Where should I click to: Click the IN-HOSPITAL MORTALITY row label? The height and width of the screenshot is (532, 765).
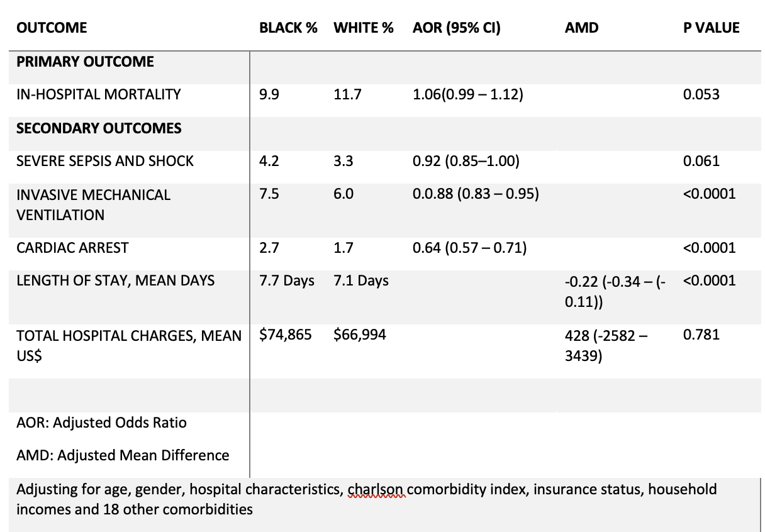coord(98,94)
